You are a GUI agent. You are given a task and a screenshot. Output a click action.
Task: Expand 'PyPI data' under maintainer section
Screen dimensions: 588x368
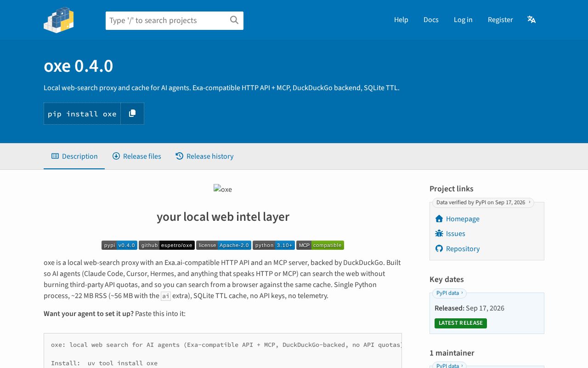449,365
